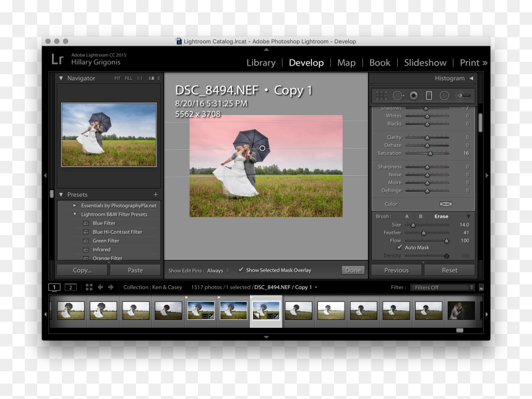Adjust the brush Feather slider
Screen dimensions: 532x399
click(423, 233)
